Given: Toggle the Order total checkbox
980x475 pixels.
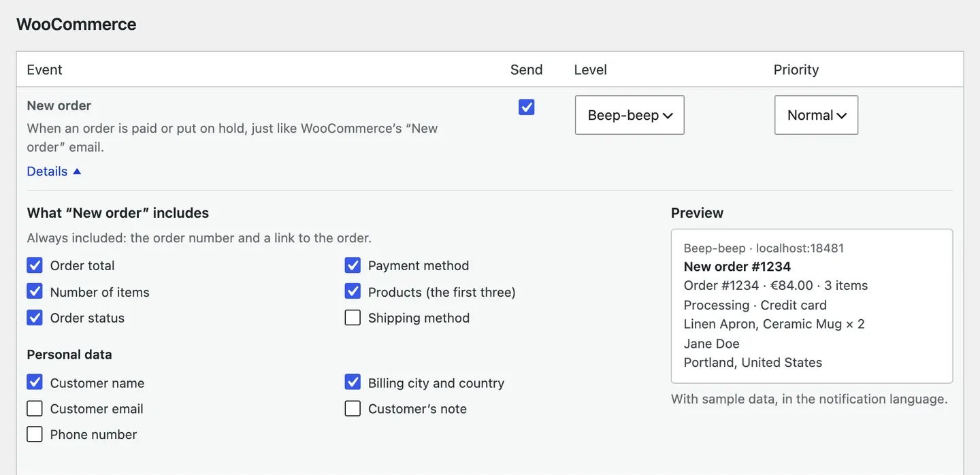Looking at the screenshot, I should pyautogui.click(x=35, y=265).
